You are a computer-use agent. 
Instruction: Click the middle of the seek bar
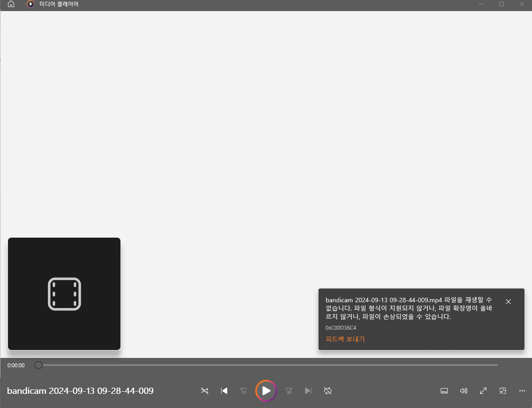coord(266,365)
